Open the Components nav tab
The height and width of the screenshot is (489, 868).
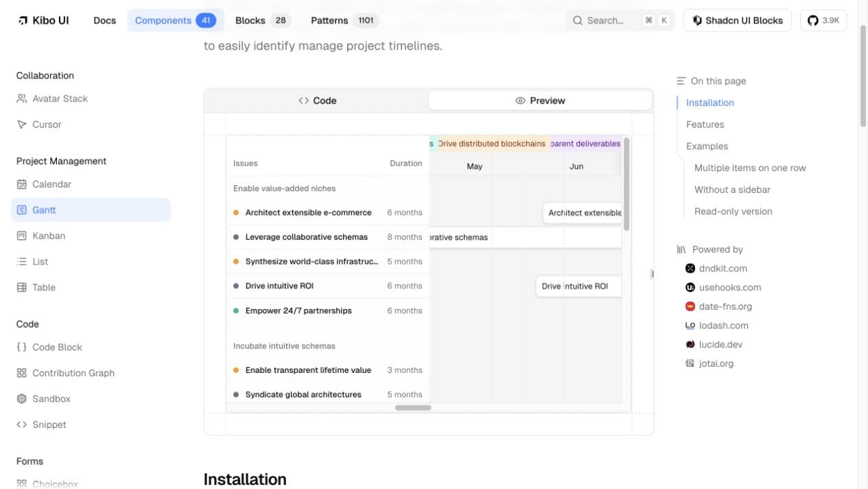(176, 21)
